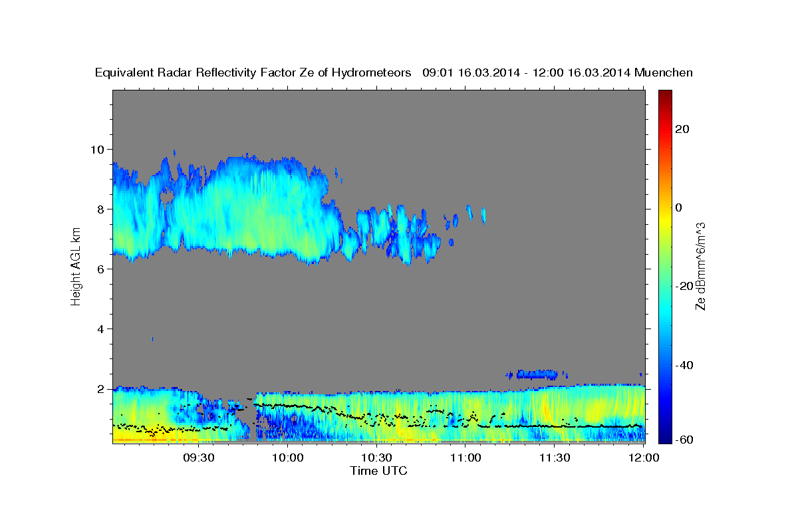Click the plot title text at the top
Screen dimensions: 798x532
394,72
